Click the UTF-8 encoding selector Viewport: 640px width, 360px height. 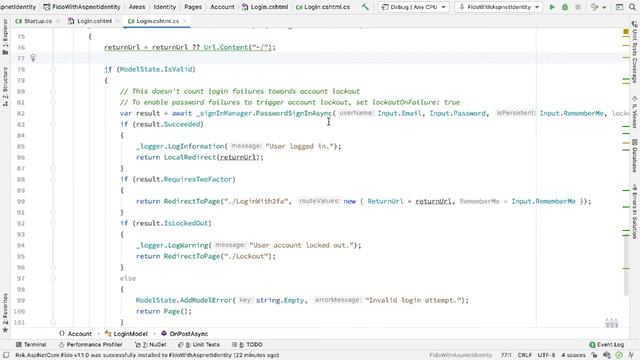point(547,355)
